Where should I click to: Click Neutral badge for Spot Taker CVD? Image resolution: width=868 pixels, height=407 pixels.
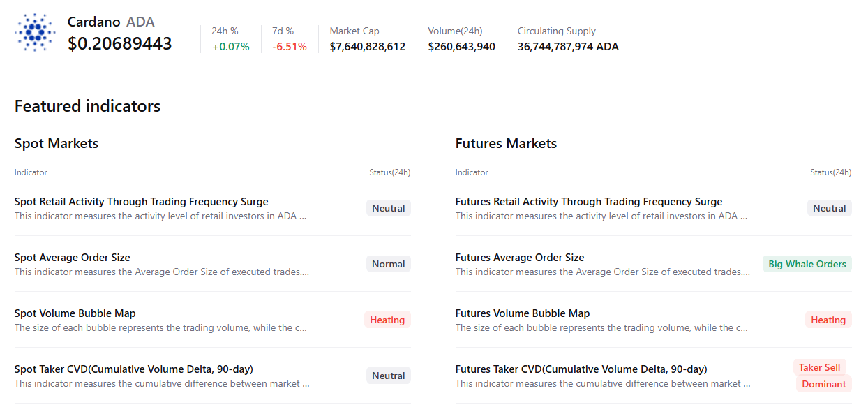(x=389, y=376)
